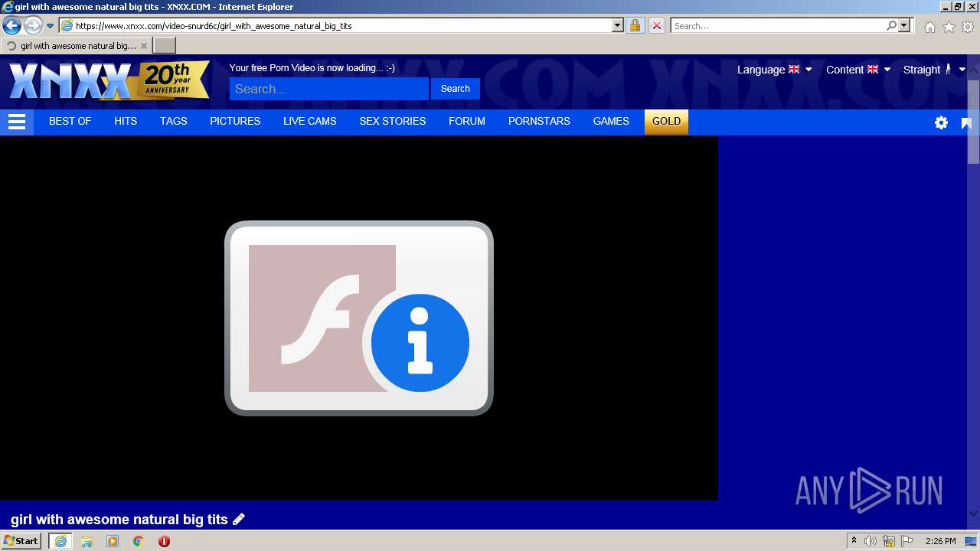
Task: Click the site Search... input field
Action: 328,89
